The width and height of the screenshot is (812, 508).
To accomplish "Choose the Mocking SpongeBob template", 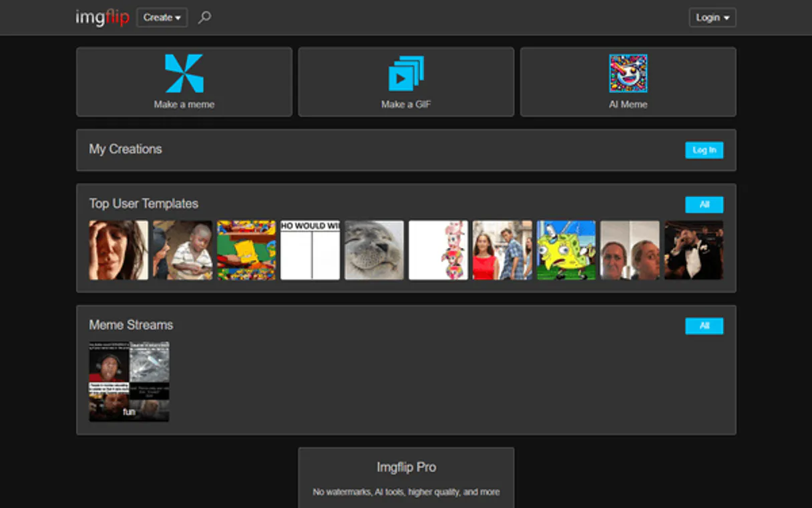I will pyautogui.click(x=566, y=250).
